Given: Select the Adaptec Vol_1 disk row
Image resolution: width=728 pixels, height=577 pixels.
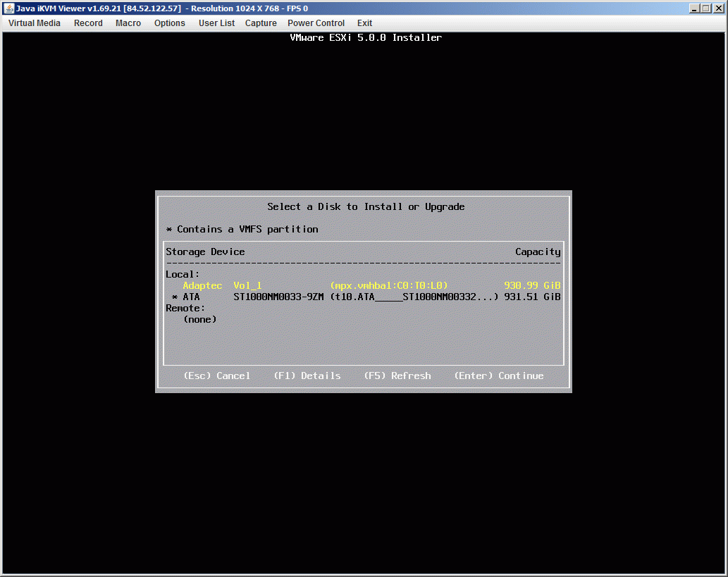Looking at the screenshot, I should tap(363, 285).
